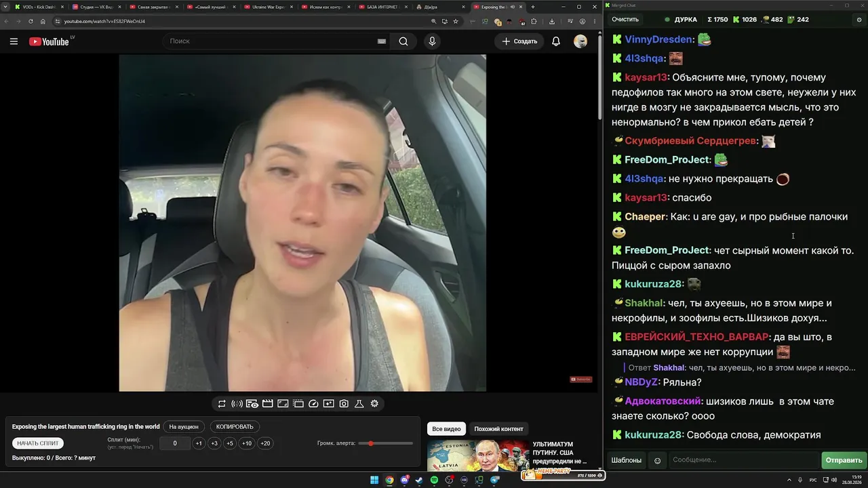This screenshot has height=488, width=868.
Task: Bookmark this page with the star icon
Action: [x=456, y=21]
